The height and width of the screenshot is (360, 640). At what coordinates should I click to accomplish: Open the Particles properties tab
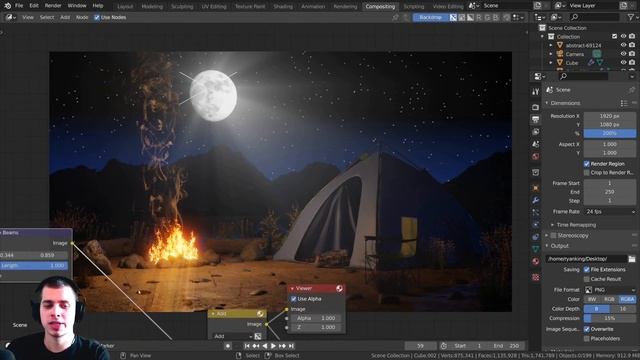click(x=536, y=212)
